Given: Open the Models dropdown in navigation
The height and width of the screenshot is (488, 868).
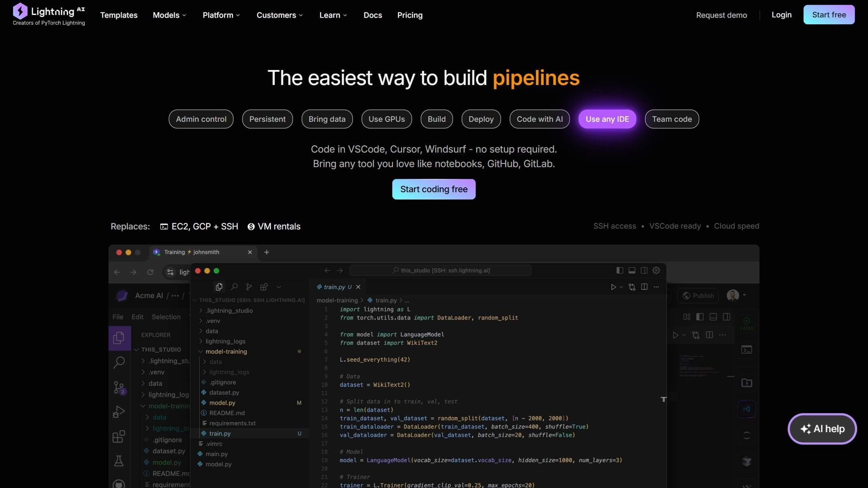Looking at the screenshot, I should pyautogui.click(x=169, y=15).
